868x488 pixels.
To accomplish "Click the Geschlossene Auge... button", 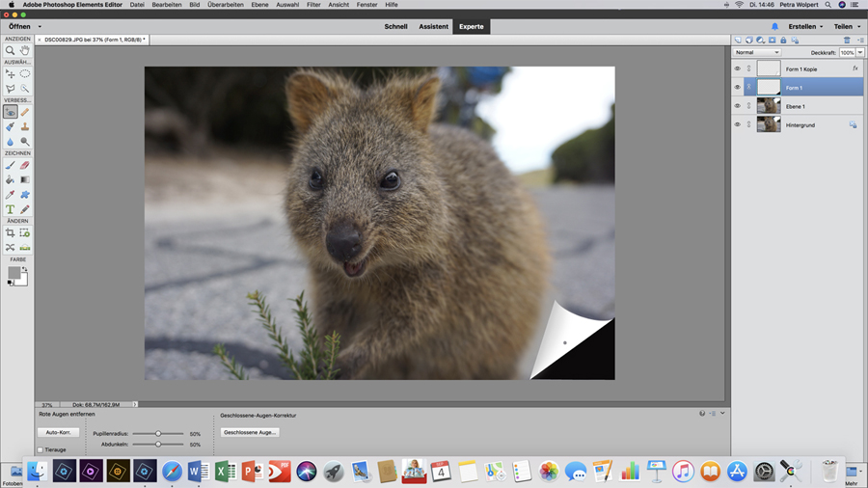I will pos(250,432).
